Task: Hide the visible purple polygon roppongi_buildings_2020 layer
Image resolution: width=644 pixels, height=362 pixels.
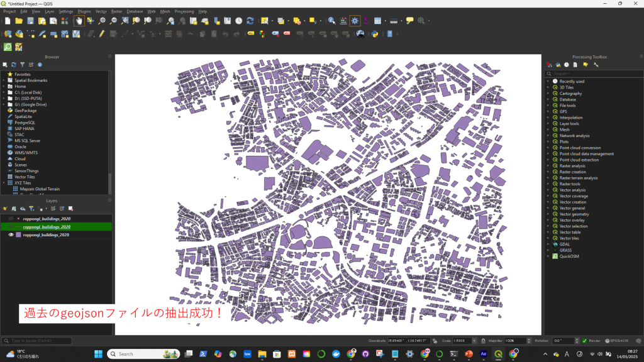Action: [11, 234]
